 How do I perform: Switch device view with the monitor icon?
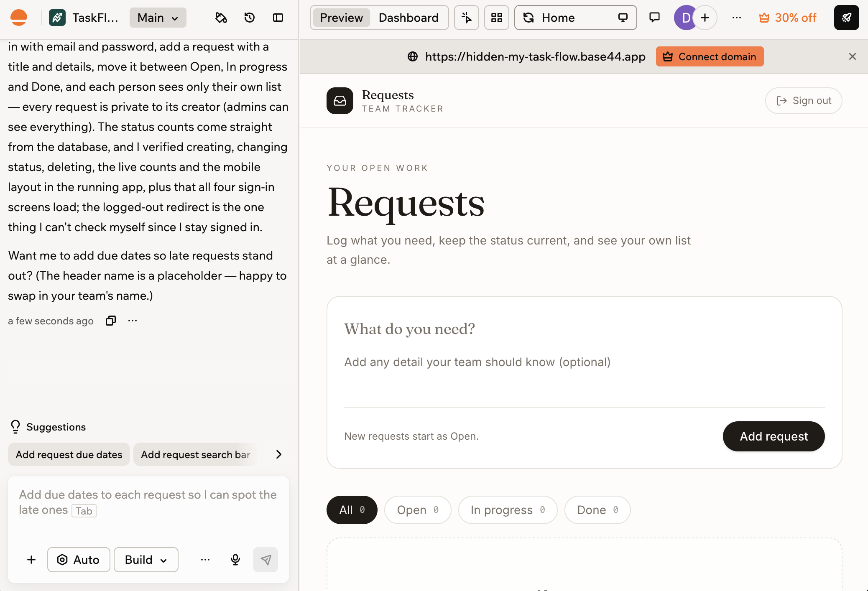pyautogui.click(x=623, y=18)
